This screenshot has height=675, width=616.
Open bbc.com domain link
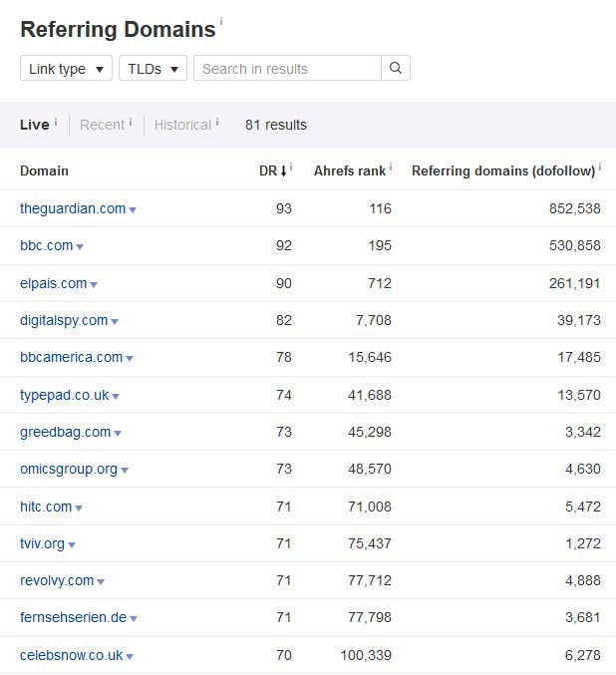tap(47, 246)
